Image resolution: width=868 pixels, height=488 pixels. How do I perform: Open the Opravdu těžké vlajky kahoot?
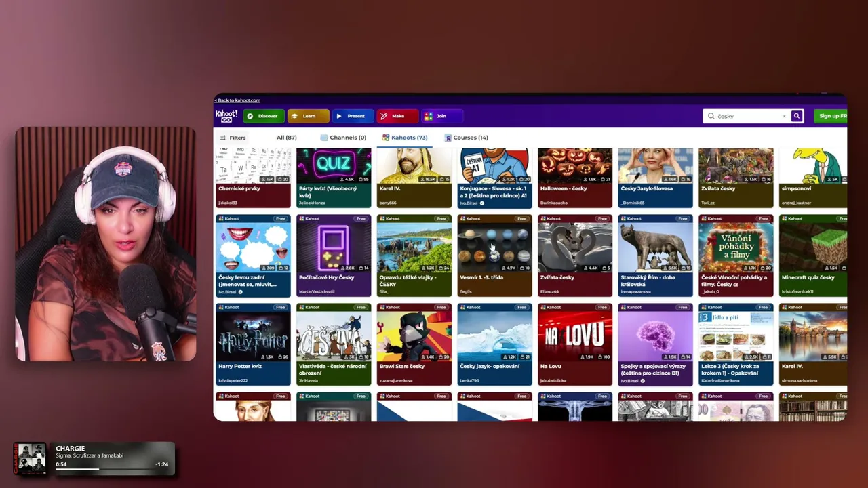click(414, 256)
